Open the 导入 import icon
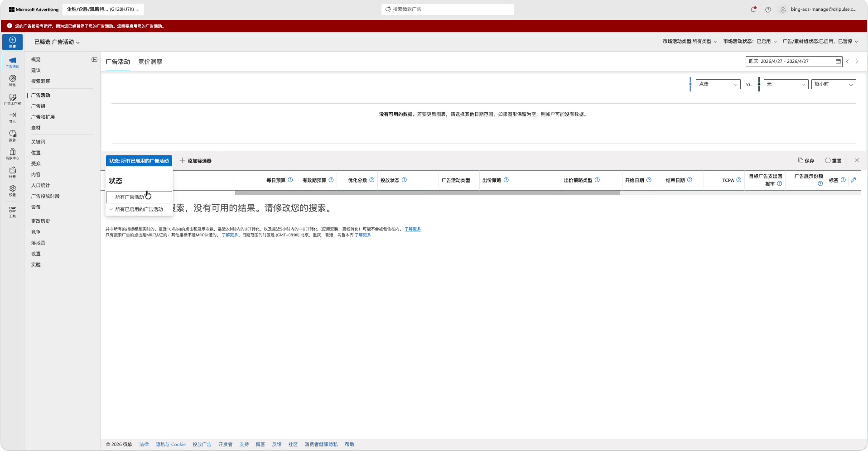Viewport: 868px width, 451px height. click(x=12, y=117)
